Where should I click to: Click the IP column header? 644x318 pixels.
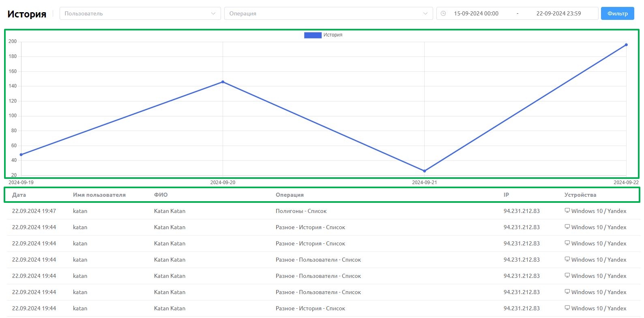(x=506, y=195)
